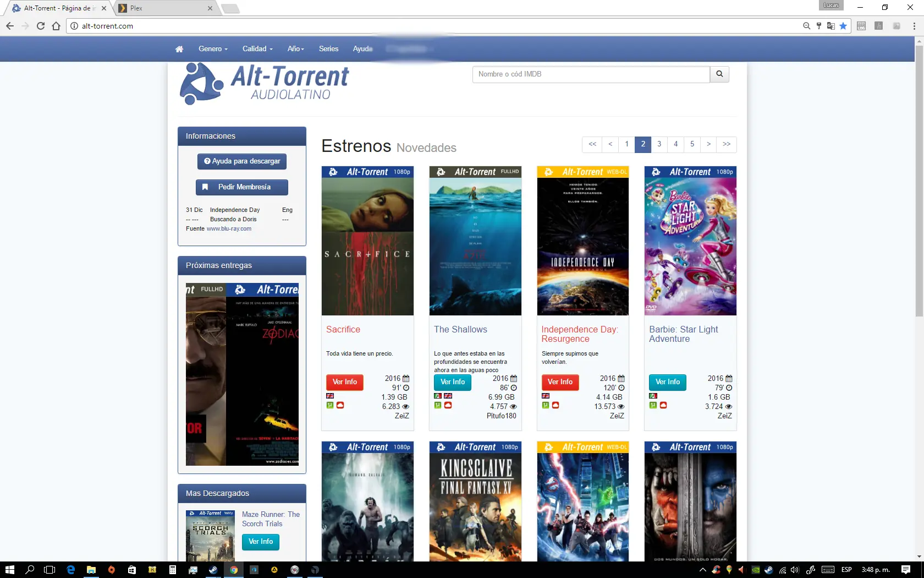Open File Explorer from the taskbar
Image resolution: width=924 pixels, height=578 pixels.
point(91,570)
